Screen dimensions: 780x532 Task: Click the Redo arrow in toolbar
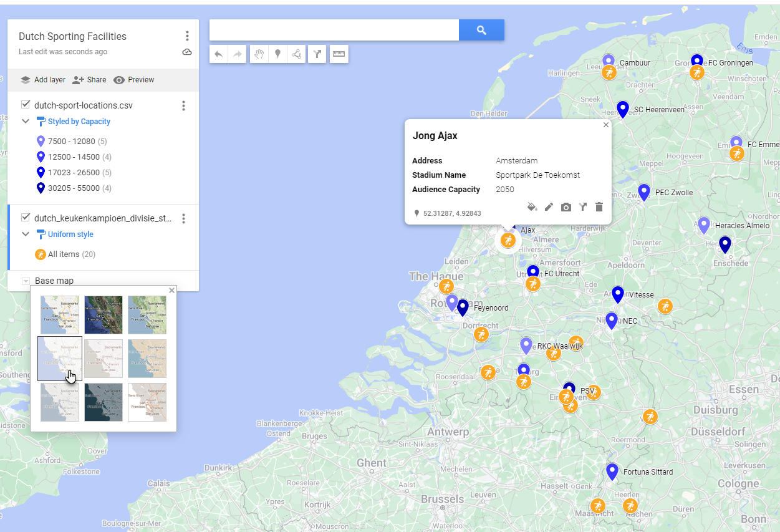tap(238, 54)
